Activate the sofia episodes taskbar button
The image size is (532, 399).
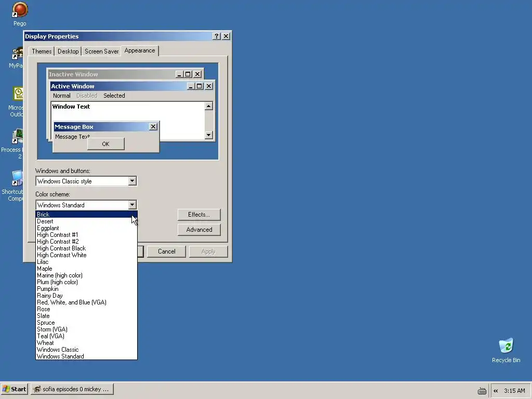pos(72,389)
